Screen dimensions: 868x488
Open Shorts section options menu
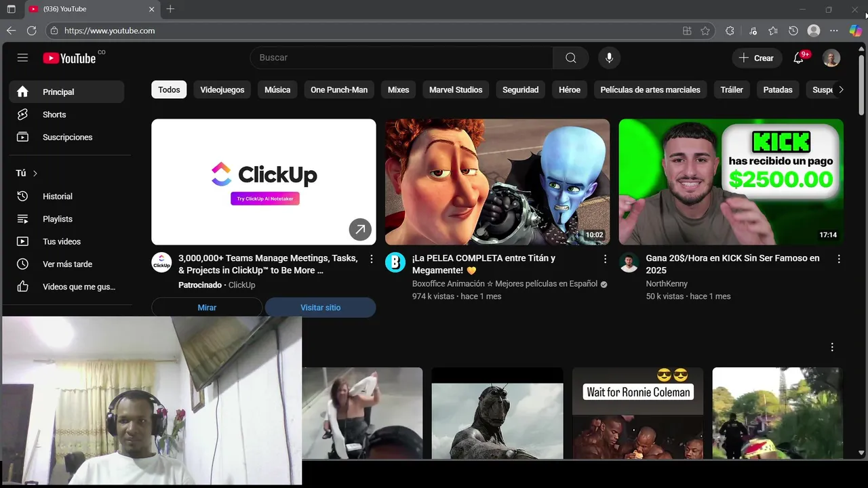(x=832, y=347)
